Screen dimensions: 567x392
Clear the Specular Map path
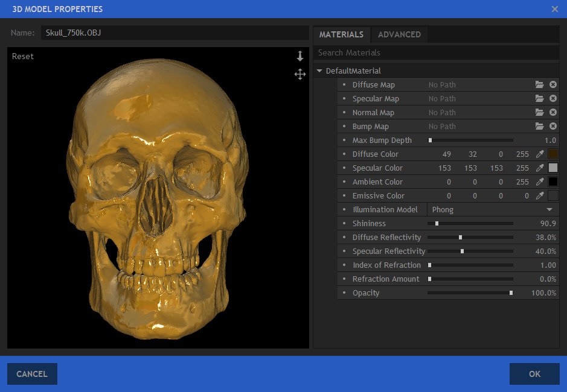coord(553,99)
